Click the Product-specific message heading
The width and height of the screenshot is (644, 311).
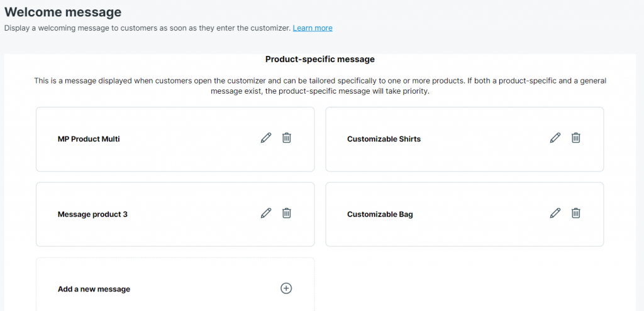[320, 59]
